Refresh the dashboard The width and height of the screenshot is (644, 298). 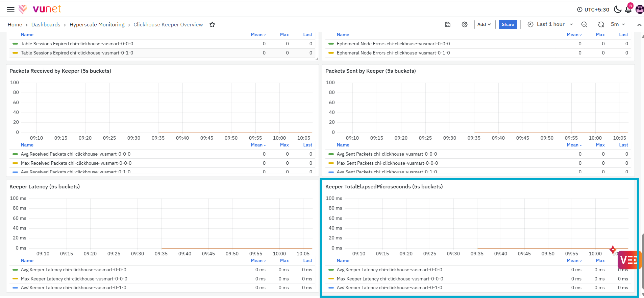[601, 24]
